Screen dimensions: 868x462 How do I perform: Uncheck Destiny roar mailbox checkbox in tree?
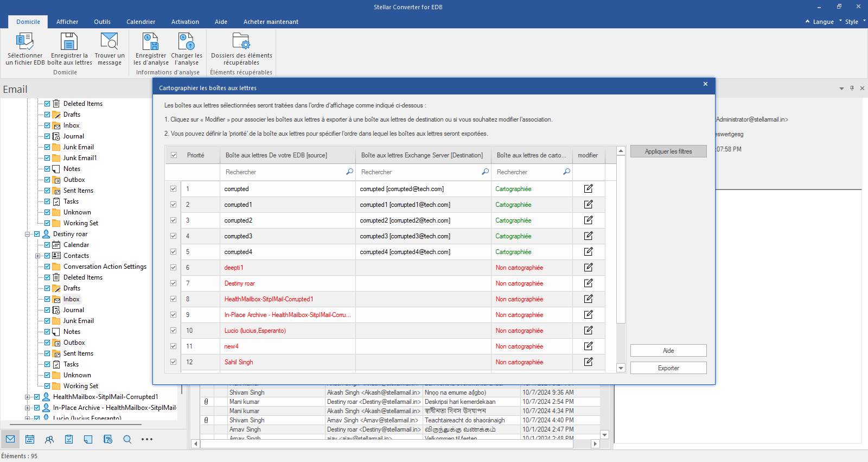pyautogui.click(x=37, y=234)
